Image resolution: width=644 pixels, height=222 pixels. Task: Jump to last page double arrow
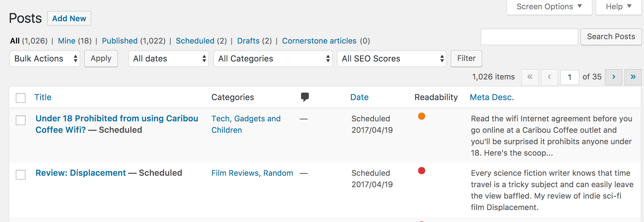point(633,77)
